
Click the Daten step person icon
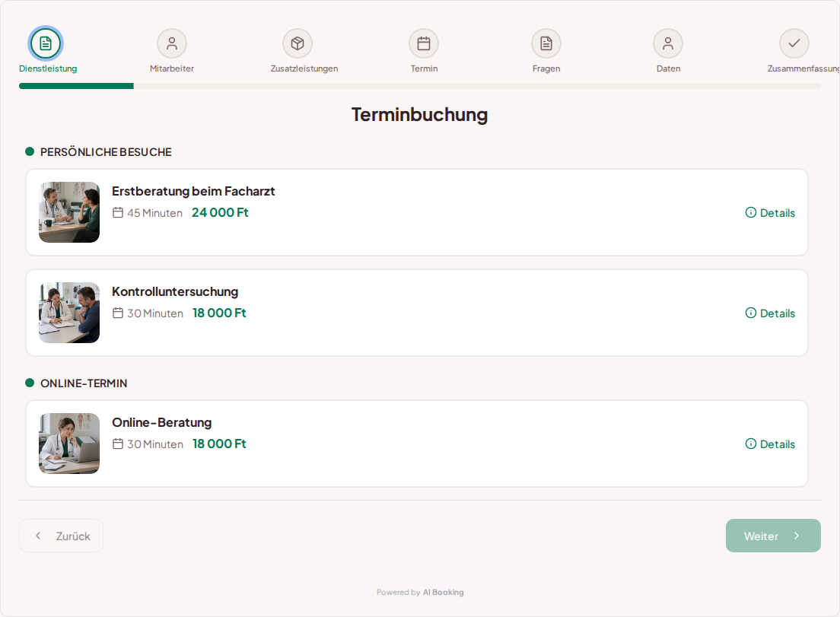[668, 43]
